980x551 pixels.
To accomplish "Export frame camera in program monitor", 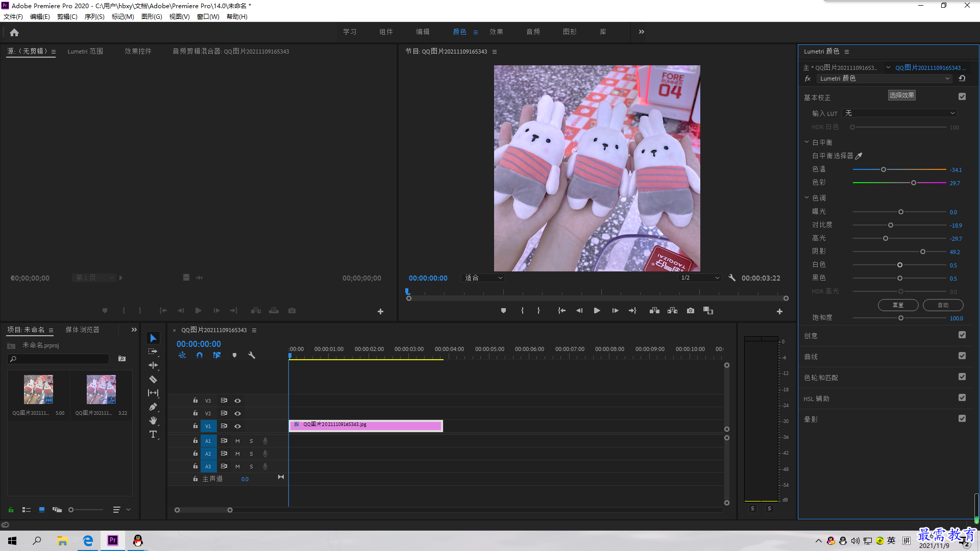I will click(691, 310).
